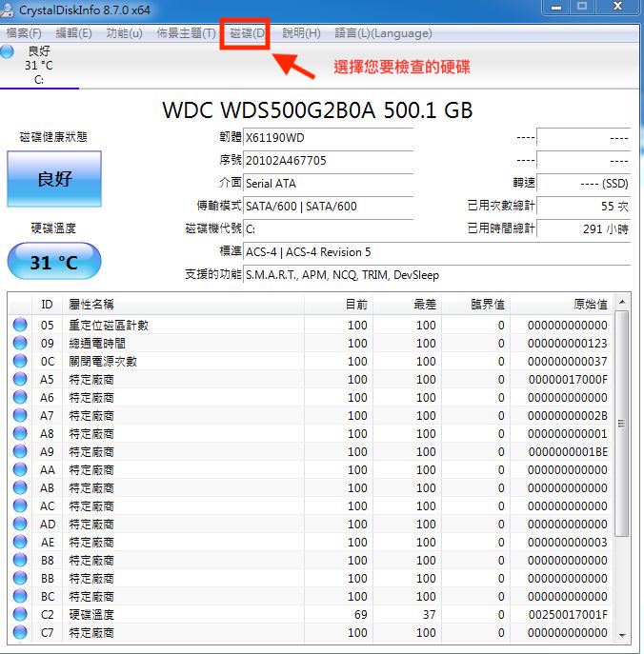Click the status icon of row A5
The width and height of the screenshot is (644, 654).
point(20,379)
